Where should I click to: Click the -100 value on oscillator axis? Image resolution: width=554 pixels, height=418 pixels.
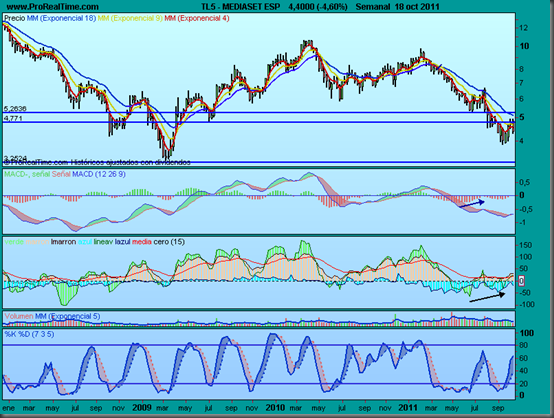coord(526,305)
